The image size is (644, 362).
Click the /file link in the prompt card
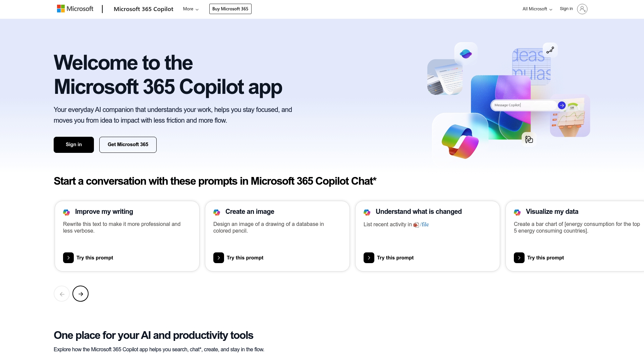tap(425, 225)
